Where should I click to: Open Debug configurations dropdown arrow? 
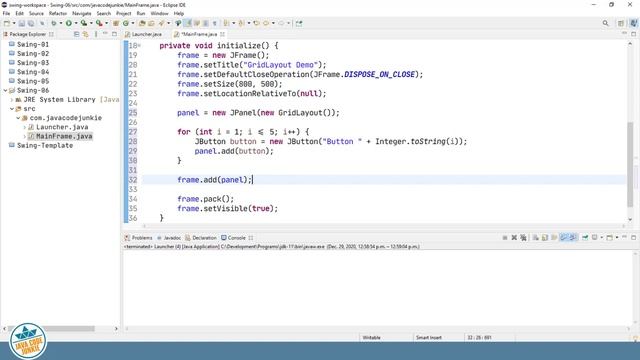click(x=60, y=23)
